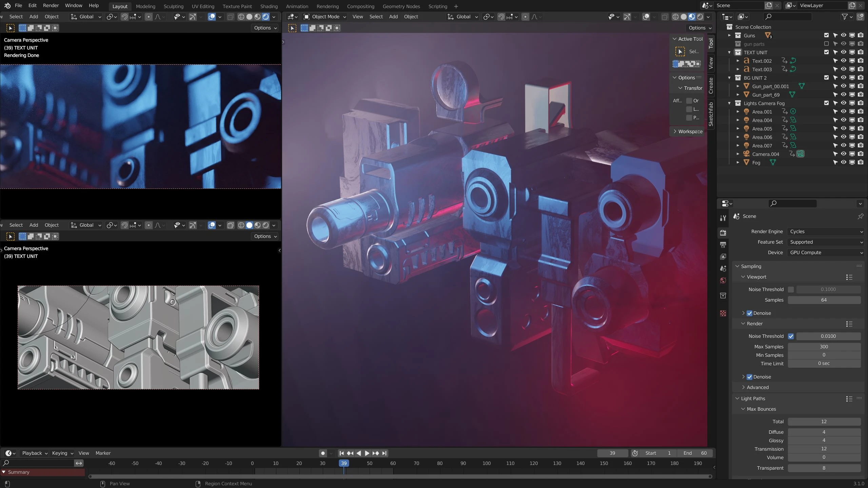Disable the Fog object in renders (camera toggle)

861,162
